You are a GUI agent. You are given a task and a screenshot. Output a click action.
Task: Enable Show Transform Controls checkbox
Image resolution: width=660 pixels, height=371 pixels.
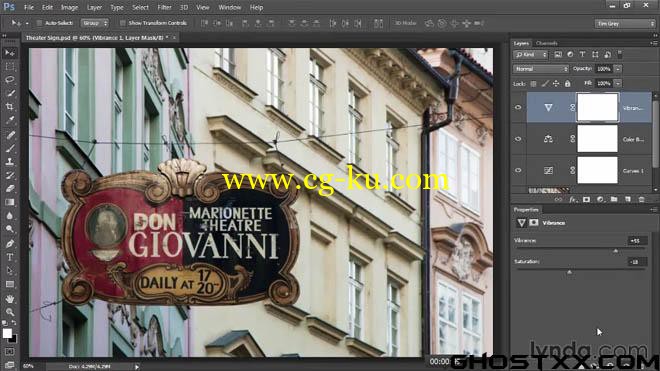coord(122,23)
